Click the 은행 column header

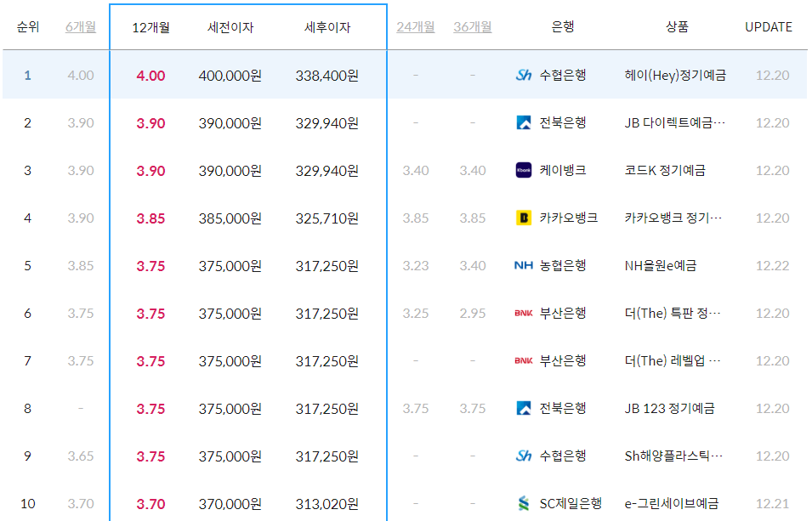coord(563,27)
